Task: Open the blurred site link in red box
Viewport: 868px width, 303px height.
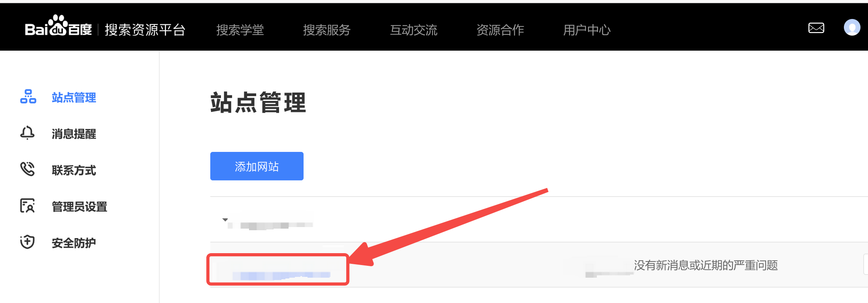Action: pos(281,275)
